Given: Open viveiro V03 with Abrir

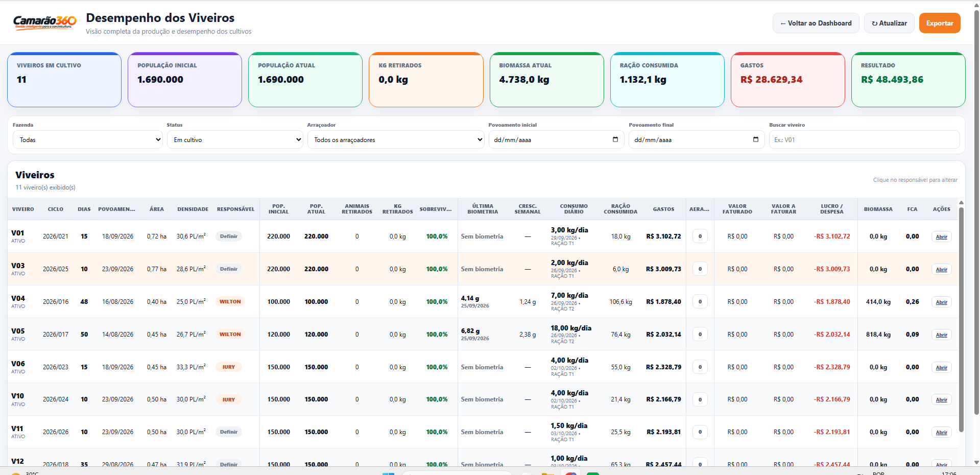Looking at the screenshot, I should point(941,269).
